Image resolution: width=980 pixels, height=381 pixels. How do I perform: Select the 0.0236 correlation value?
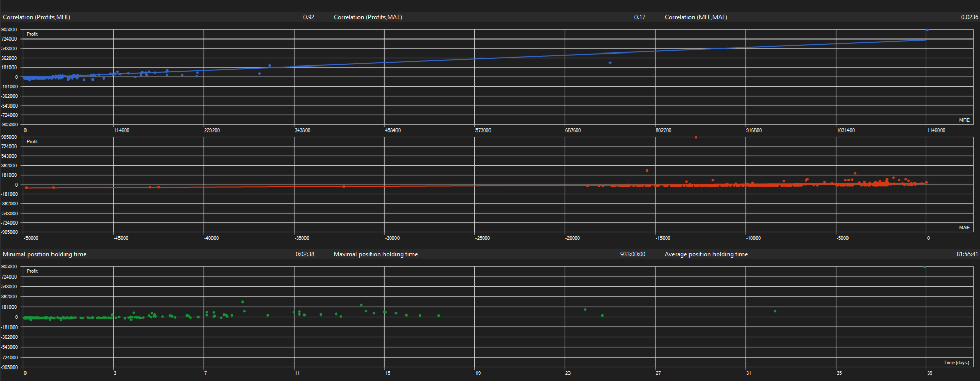[970, 17]
